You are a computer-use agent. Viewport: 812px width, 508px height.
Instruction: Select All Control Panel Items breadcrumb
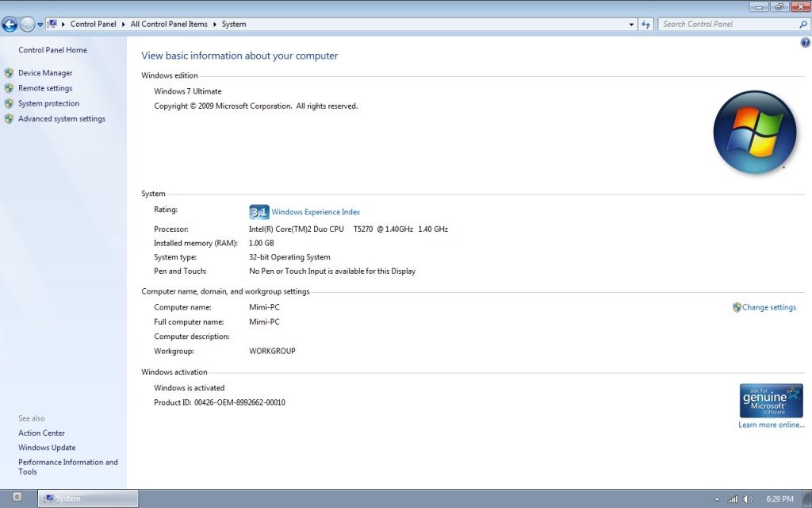169,24
